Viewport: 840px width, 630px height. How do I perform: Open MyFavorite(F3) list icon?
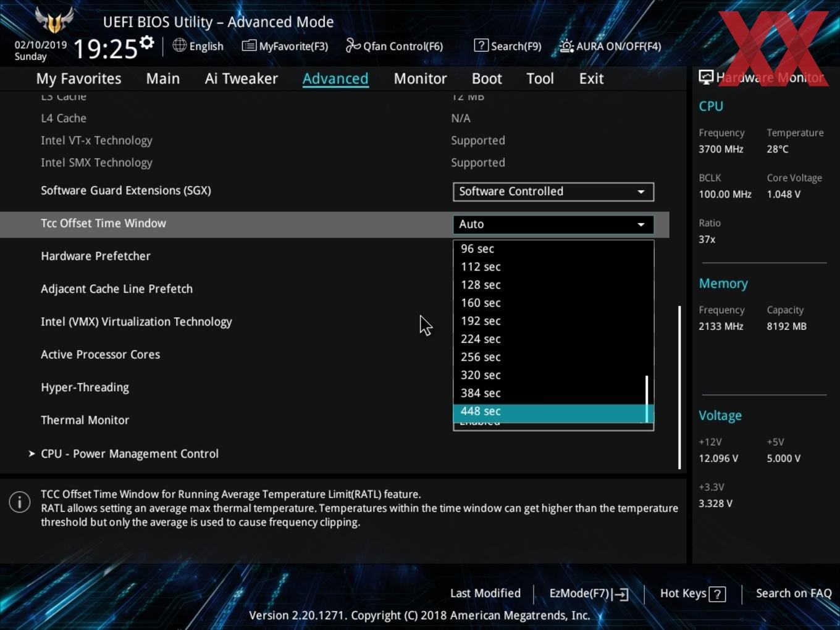pyautogui.click(x=249, y=46)
